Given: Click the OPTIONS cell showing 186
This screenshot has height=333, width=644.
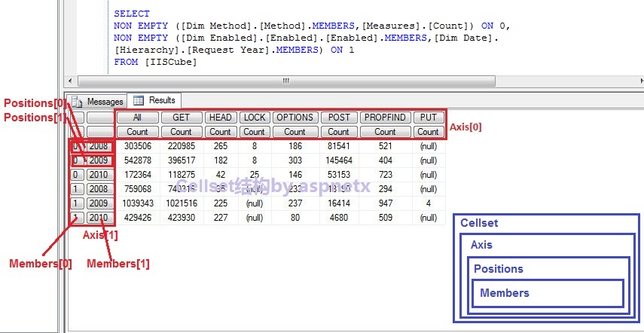Looking at the screenshot, I should (x=295, y=146).
